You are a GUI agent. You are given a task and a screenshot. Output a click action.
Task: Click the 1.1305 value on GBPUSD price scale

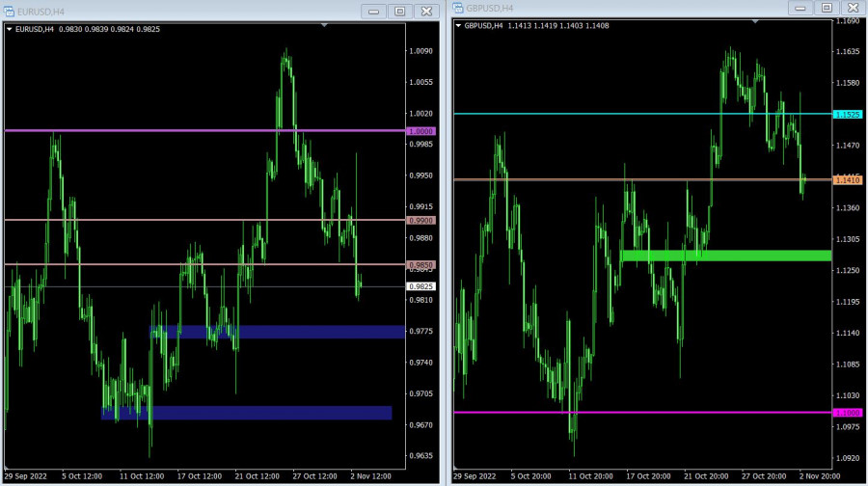pos(848,239)
